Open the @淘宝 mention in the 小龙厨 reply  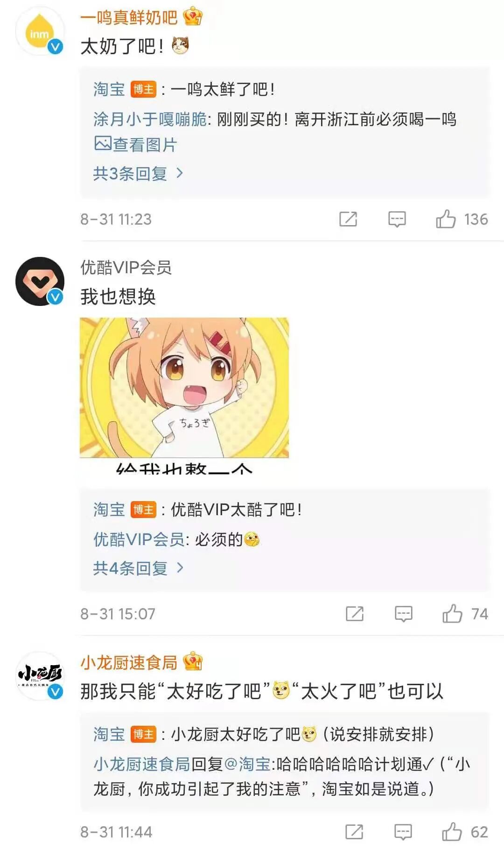coord(248,764)
